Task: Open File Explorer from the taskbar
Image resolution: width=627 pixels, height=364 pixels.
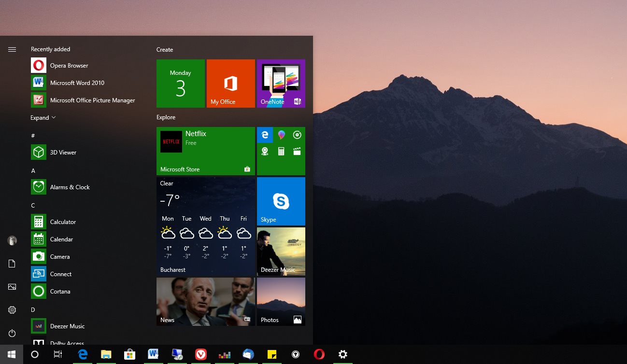Action: click(106, 354)
